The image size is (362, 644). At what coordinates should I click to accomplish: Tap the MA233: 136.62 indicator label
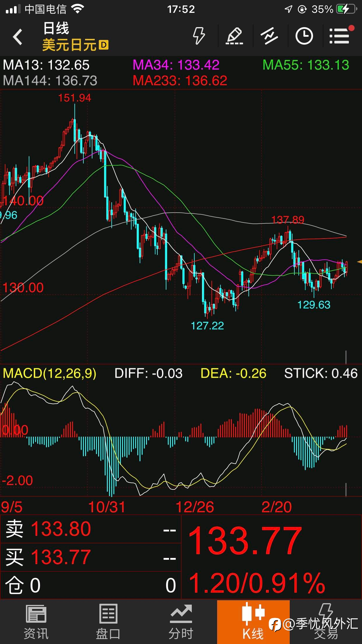point(180,81)
